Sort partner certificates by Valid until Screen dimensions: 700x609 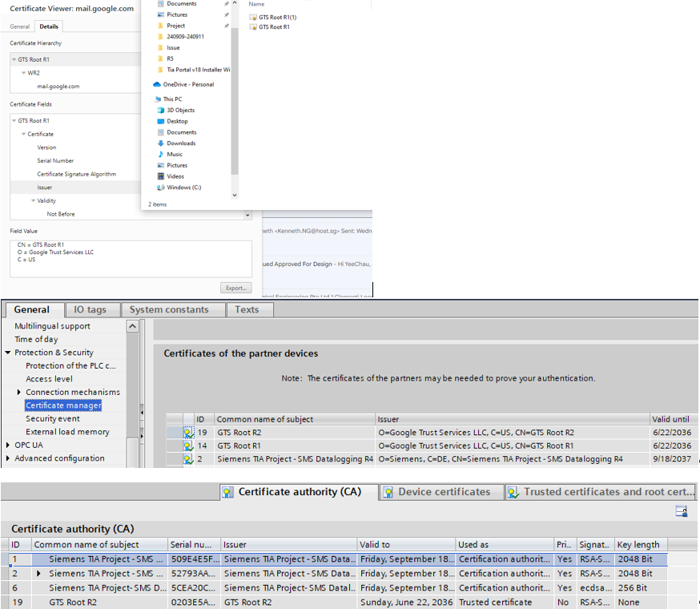(673, 419)
